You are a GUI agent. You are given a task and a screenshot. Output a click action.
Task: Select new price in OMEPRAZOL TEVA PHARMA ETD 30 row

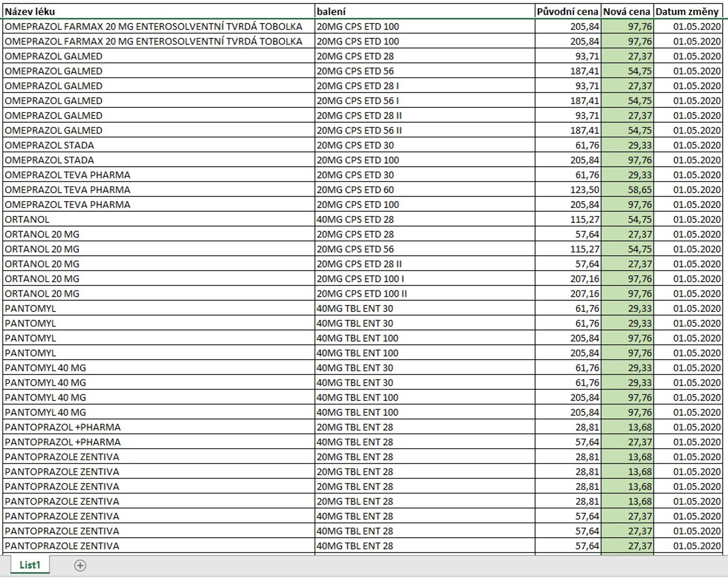pyautogui.click(x=628, y=175)
